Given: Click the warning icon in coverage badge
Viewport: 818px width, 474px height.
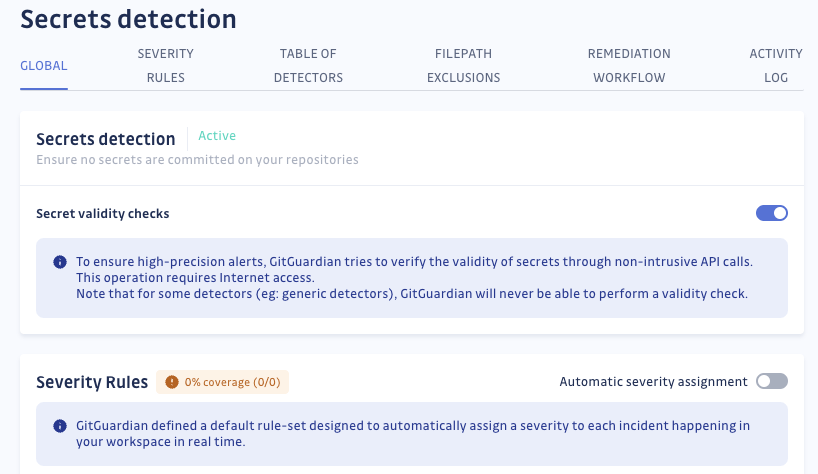Looking at the screenshot, I should pyautogui.click(x=172, y=382).
